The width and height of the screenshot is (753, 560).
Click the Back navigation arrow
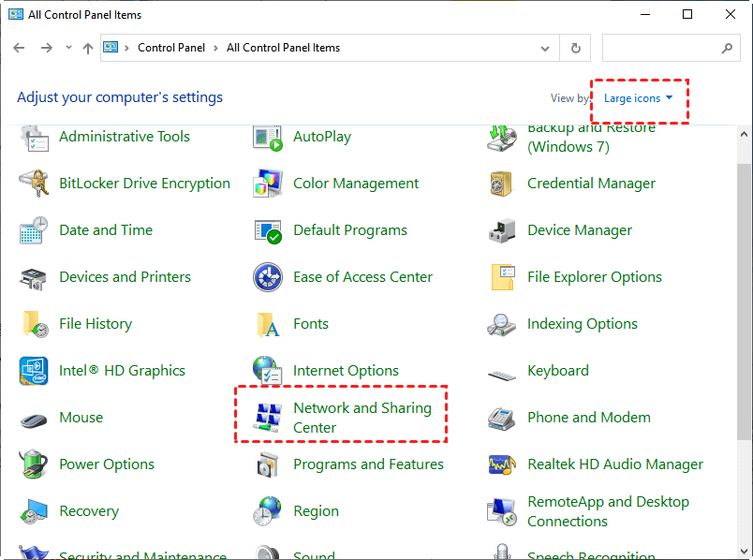19,48
